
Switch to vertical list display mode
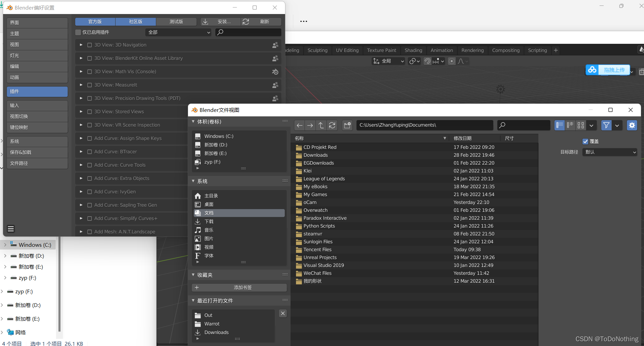tap(560, 125)
